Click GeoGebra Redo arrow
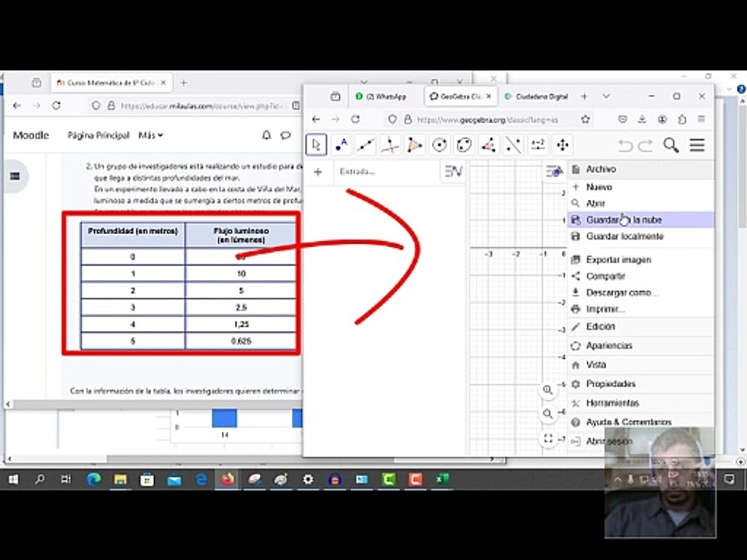Screen dimensions: 747x560 click(x=646, y=145)
